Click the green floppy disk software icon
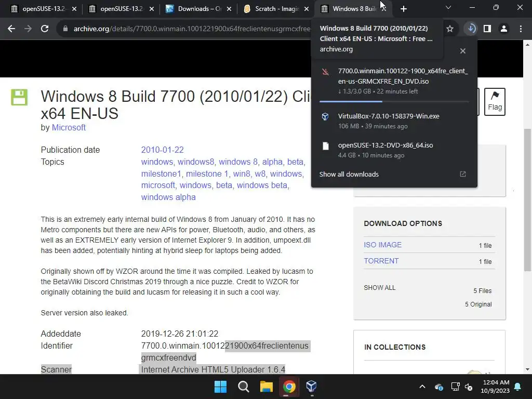Image resolution: width=532 pixels, height=399 pixels. coord(19,97)
